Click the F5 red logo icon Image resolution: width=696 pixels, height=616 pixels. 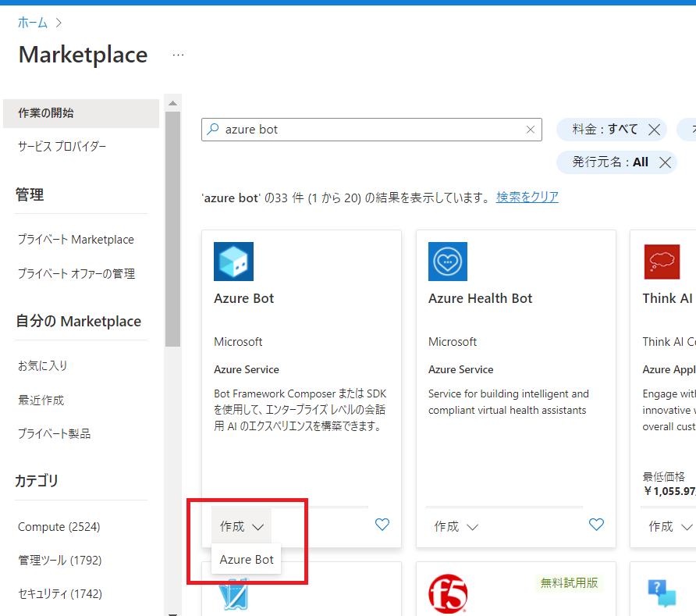point(448,595)
